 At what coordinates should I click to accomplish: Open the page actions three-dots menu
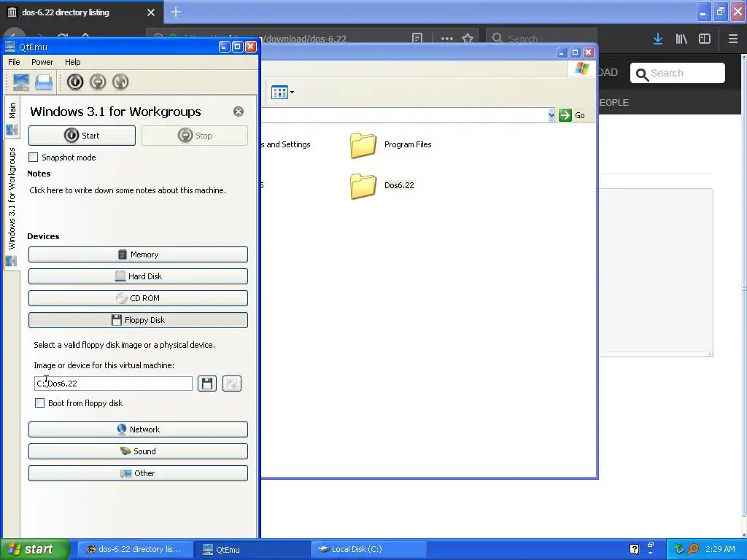coord(447,38)
